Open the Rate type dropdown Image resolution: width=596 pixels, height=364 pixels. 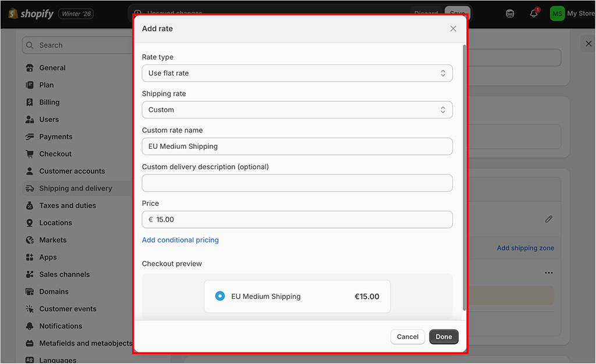coord(297,73)
